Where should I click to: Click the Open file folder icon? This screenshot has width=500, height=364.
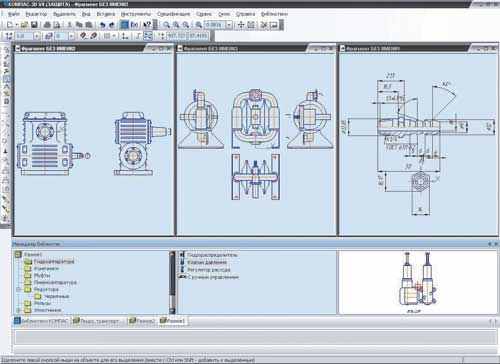point(24,25)
